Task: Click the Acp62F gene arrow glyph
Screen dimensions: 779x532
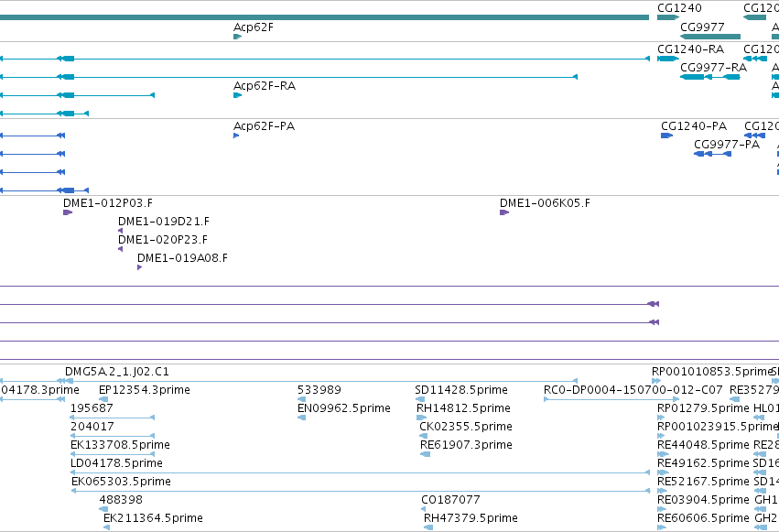Action: pyautogui.click(x=237, y=37)
